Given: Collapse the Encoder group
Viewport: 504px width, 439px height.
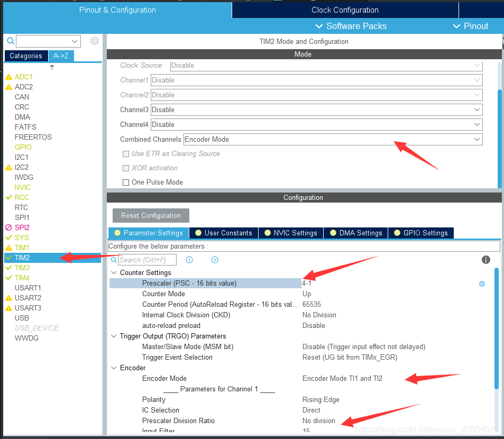Looking at the screenshot, I should pyautogui.click(x=114, y=368).
